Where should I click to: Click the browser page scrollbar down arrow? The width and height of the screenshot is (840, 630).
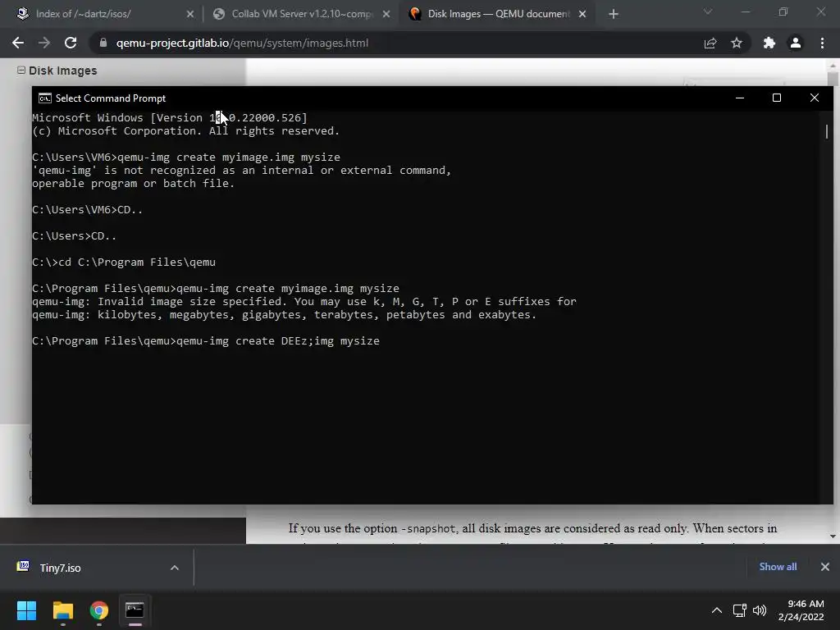pos(833,536)
